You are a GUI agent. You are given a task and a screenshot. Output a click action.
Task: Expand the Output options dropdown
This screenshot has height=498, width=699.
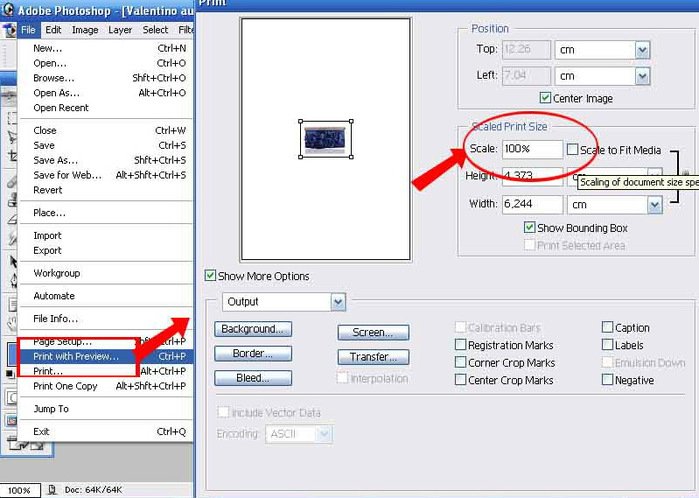[338, 302]
